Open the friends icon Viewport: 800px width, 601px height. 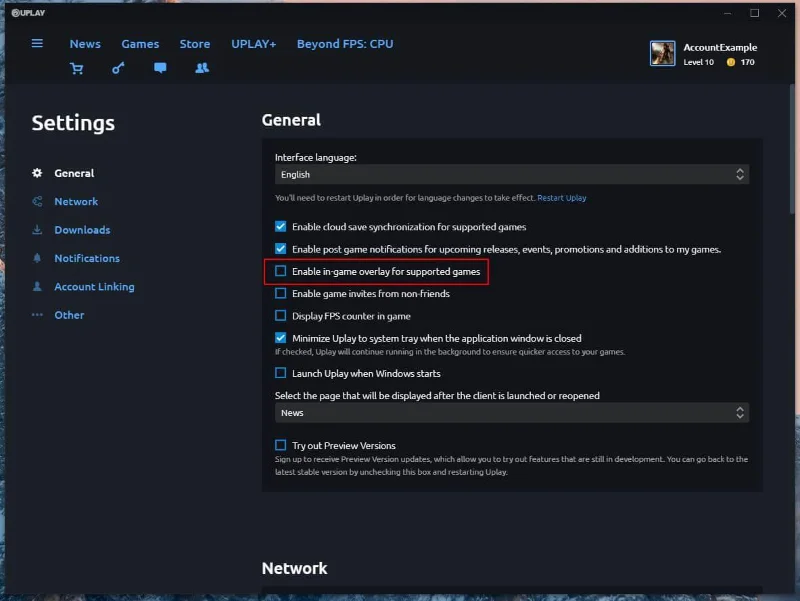[x=202, y=68]
